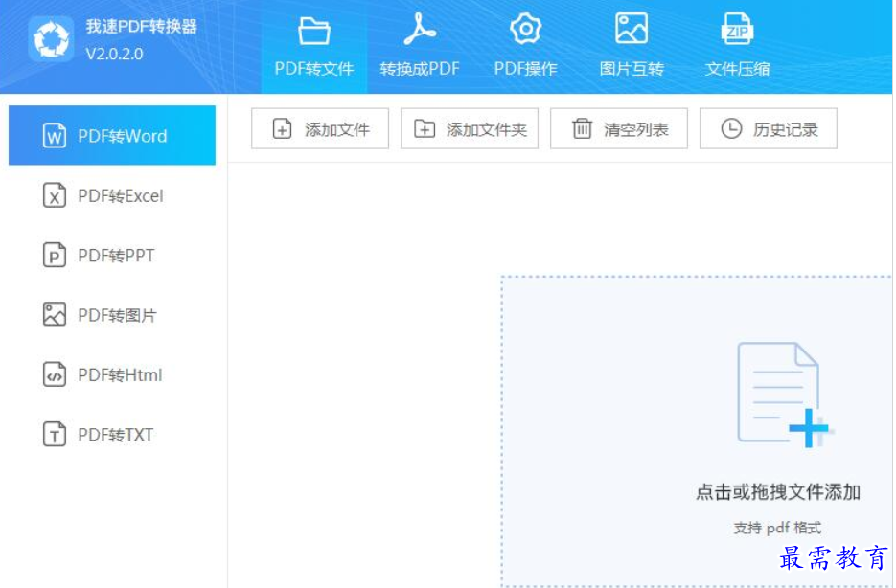Click the 图片互转 picture icon
The height and width of the screenshot is (588, 896).
tap(632, 29)
